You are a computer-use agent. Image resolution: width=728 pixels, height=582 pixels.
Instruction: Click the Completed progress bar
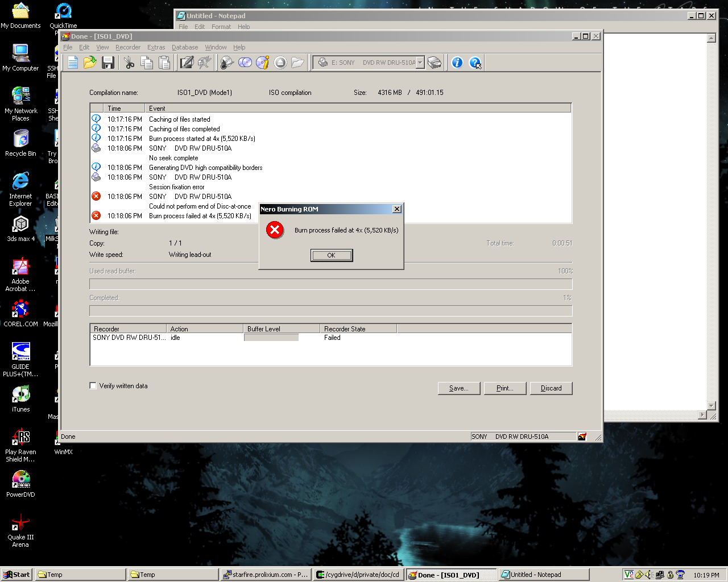331,310
